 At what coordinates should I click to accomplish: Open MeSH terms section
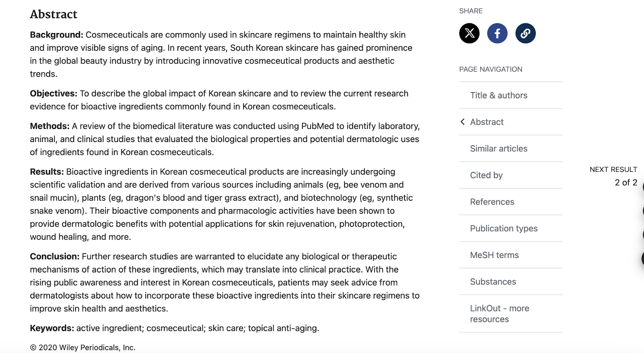pos(494,255)
